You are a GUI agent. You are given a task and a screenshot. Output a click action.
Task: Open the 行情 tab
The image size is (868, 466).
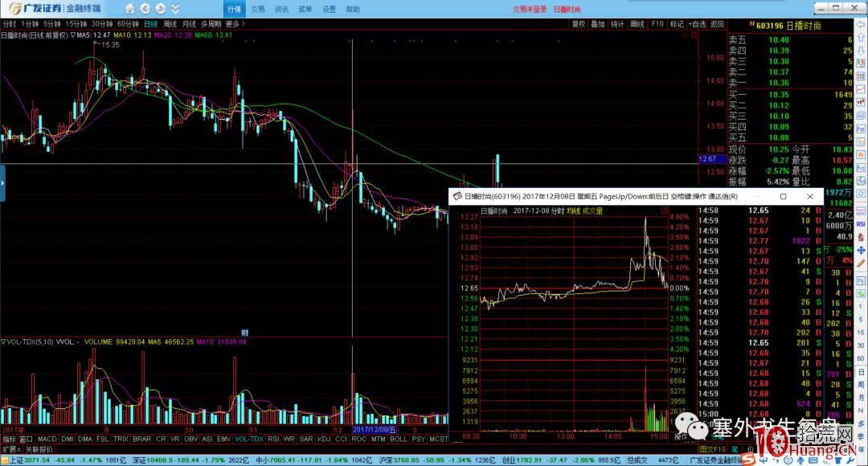point(234,9)
